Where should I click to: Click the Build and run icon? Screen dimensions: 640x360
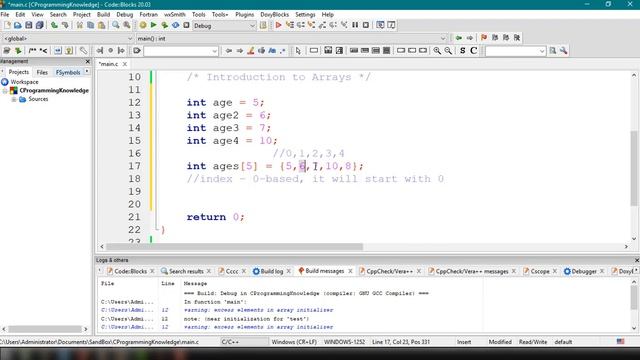[164, 25]
